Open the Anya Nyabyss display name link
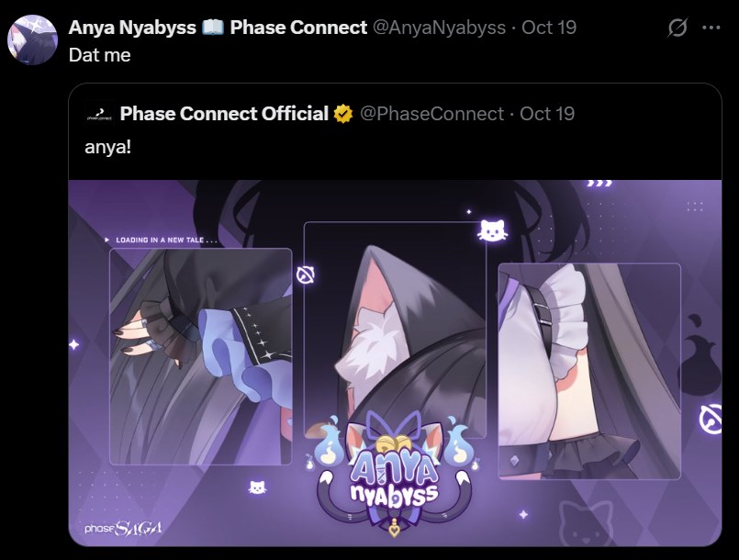 tap(132, 28)
